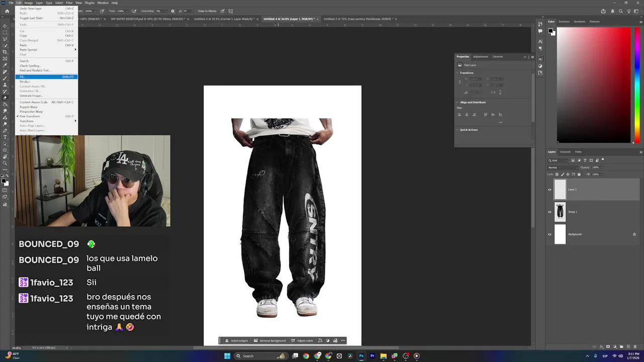Open smoothing options gear icon

[173, 11]
